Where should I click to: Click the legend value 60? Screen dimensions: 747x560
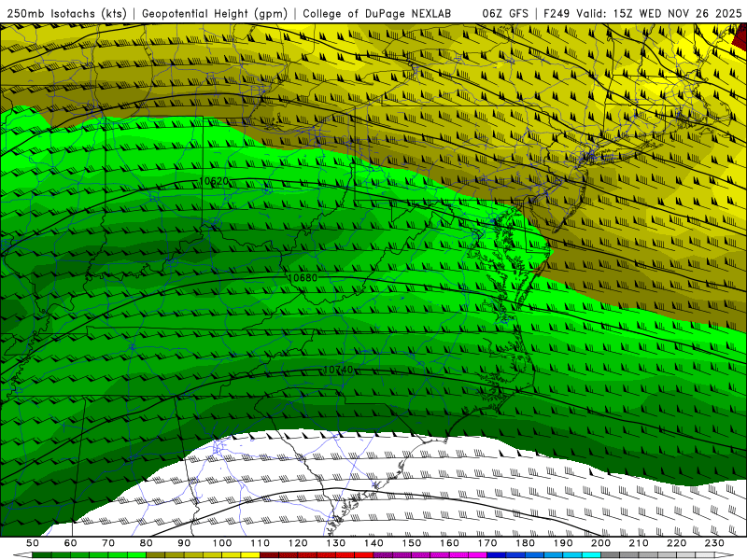click(x=70, y=543)
